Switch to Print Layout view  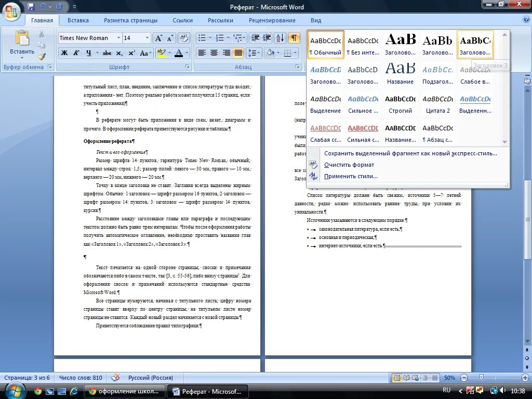pyautogui.click(x=396, y=378)
